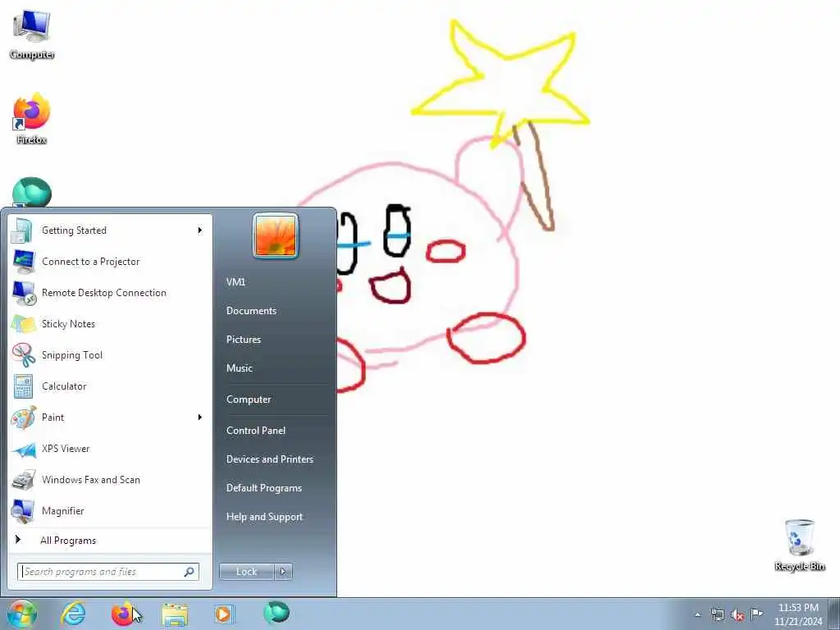Viewport: 840px width, 630px height.
Task: Open Windows Media Player from taskbar
Action: (x=223, y=614)
